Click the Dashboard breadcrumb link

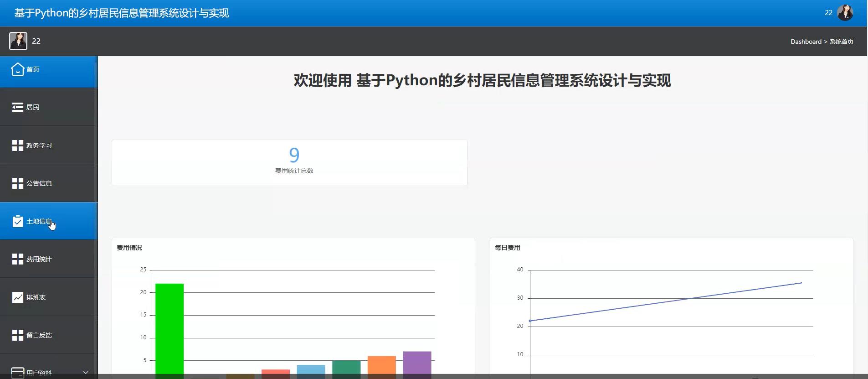coord(806,42)
